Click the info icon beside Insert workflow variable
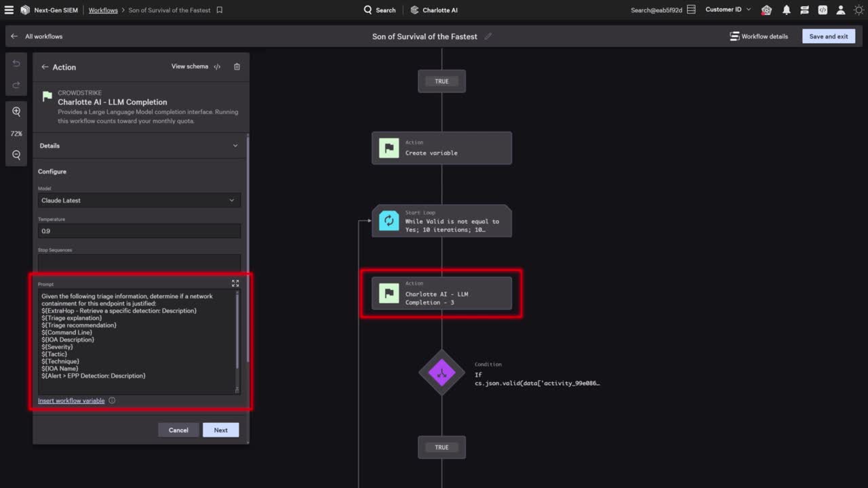This screenshot has height=488, width=868. (x=112, y=401)
